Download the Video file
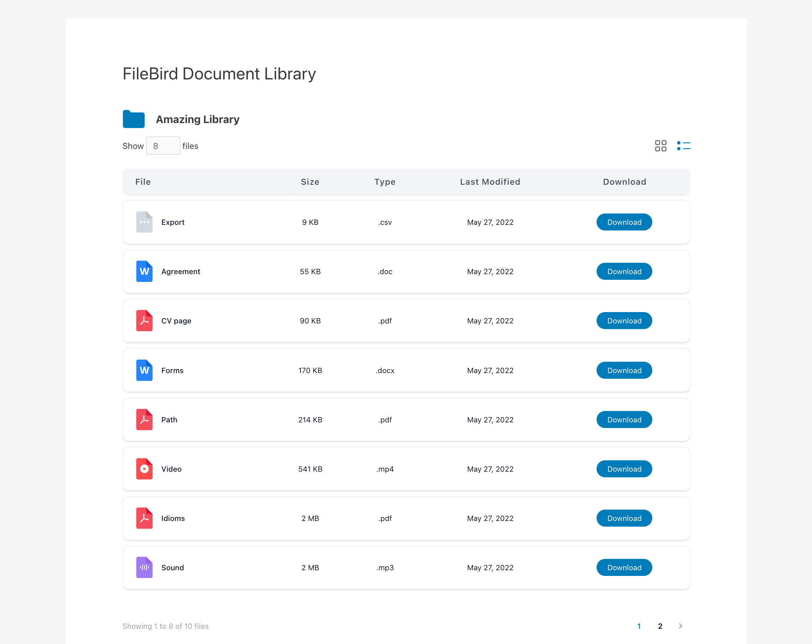Screen dimensions: 812x644 [x=624, y=469]
